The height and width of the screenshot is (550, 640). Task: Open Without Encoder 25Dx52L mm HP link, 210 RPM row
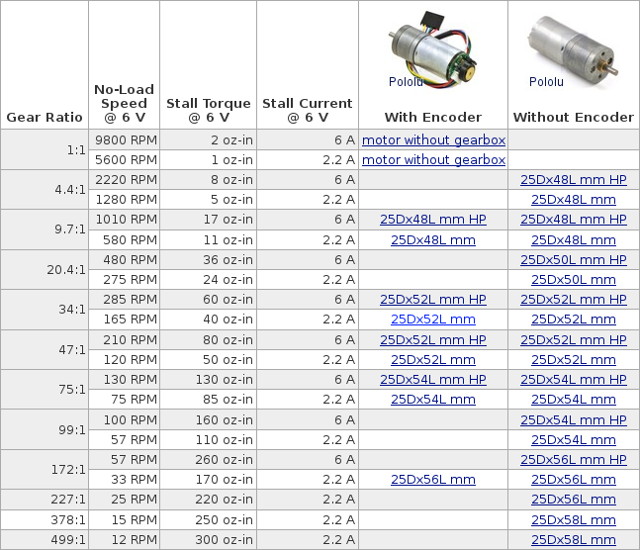tap(573, 340)
